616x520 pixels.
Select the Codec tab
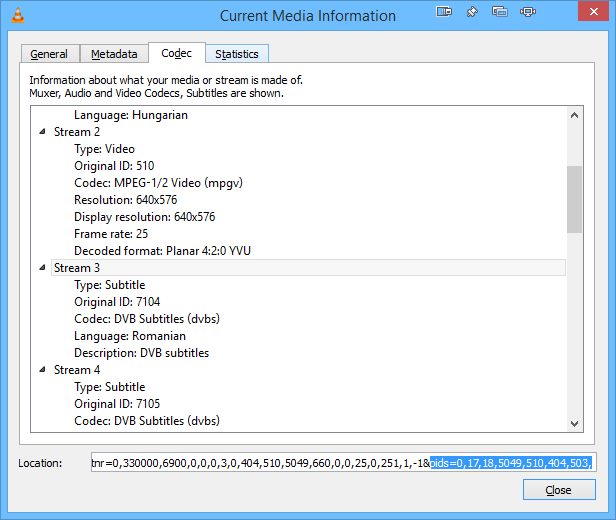[177, 53]
